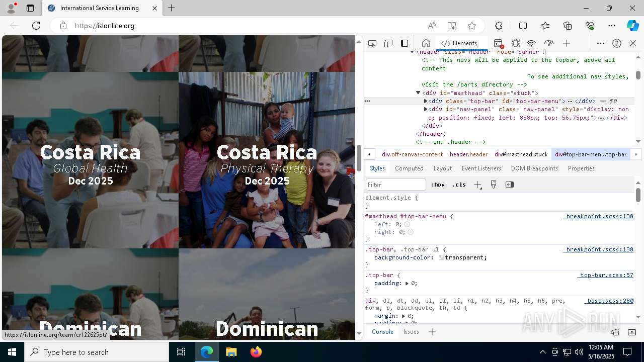Screen dimensions: 644x362
Task: Switch to the Computed tab
Action: click(x=409, y=168)
